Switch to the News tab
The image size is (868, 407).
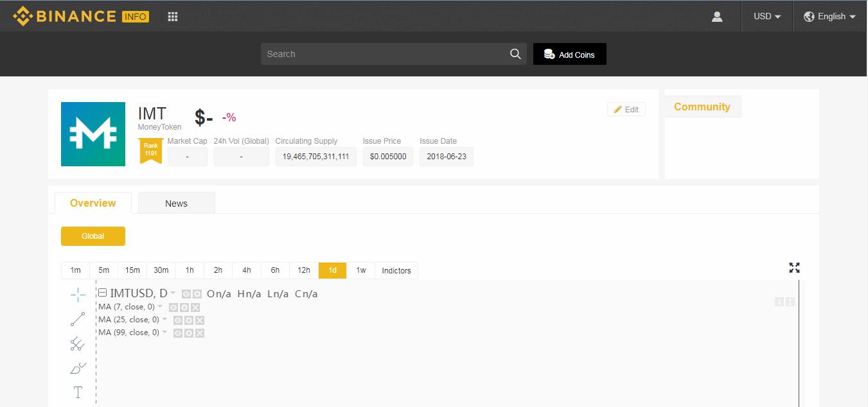click(x=176, y=203)
